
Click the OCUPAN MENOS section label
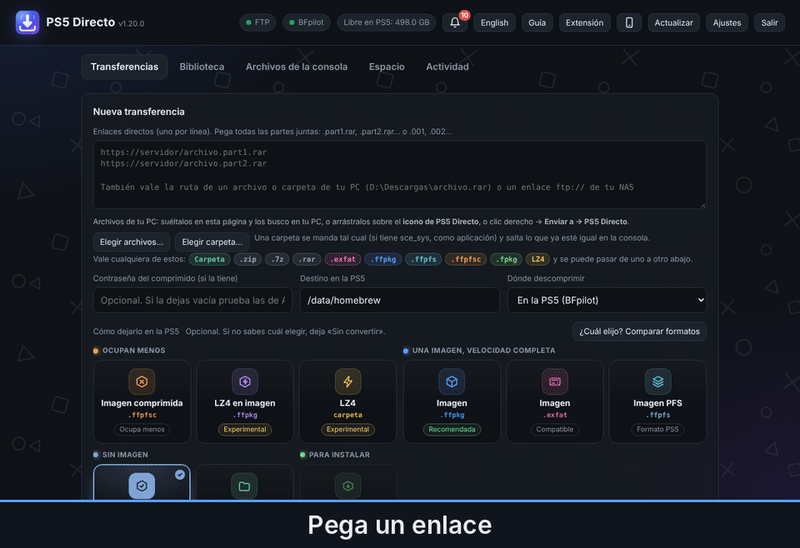pos(134,351)
